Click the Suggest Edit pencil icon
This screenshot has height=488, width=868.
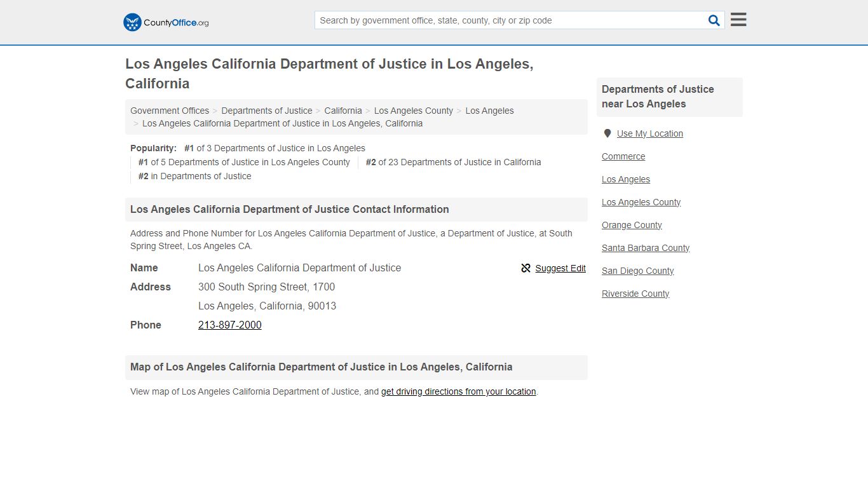(x=526, y=268)
